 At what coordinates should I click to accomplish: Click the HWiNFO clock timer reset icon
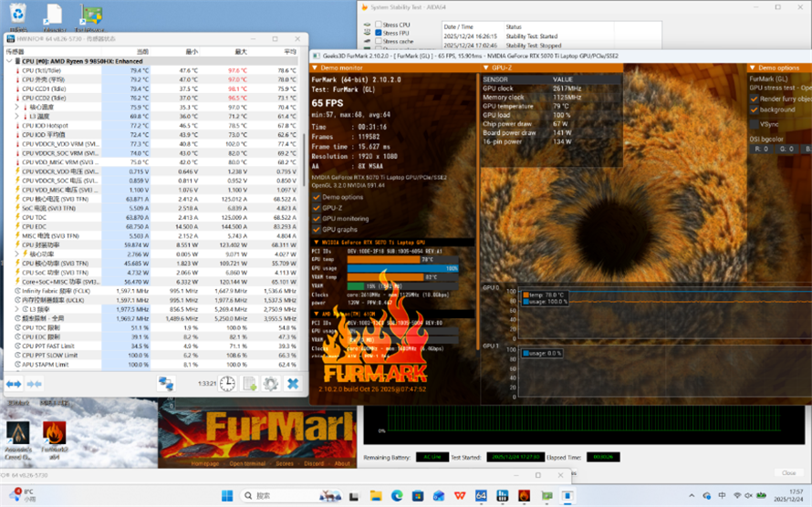coord(226,384)
